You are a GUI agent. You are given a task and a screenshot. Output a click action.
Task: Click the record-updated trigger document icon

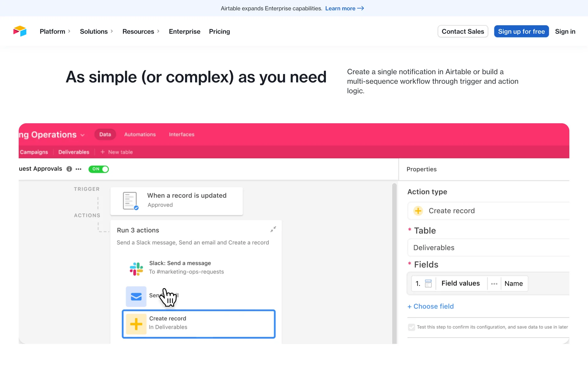130,201
